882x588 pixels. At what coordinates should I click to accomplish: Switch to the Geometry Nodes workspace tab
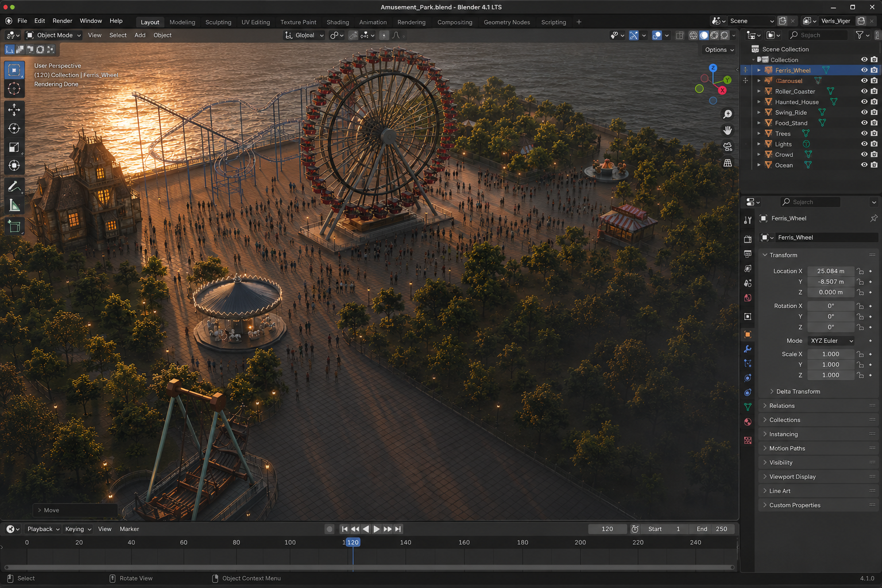[x=506, y=22]
